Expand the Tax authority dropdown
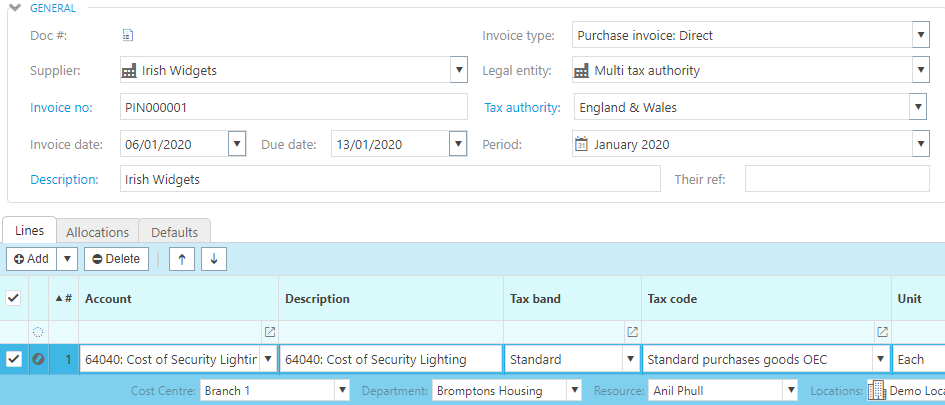Image resolution: width=945 pixels, height=405 pixels. [918, 107]
